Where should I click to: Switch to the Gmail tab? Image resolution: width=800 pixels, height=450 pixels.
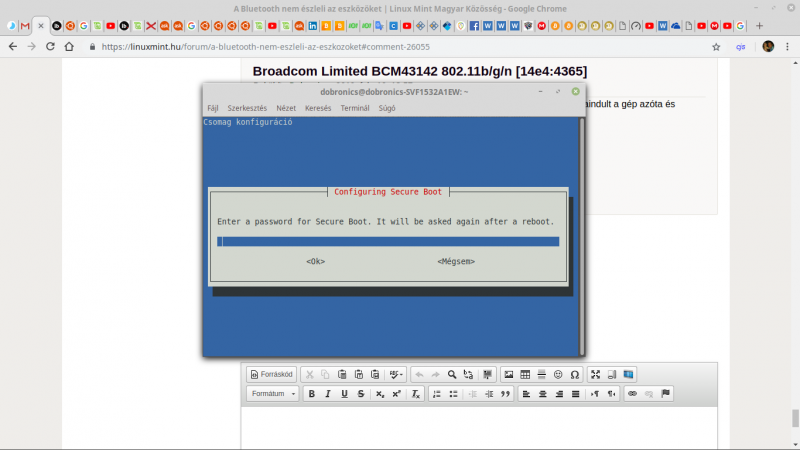25,26
